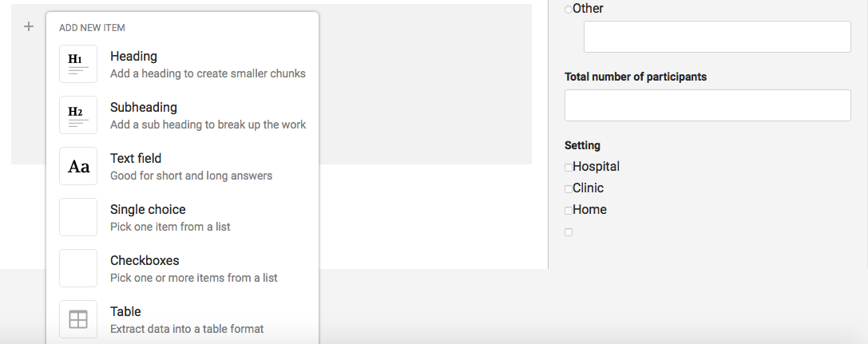This screenshot has height=344, width=868.
Task: Tick the Clinic checkbox
Action: coord(569,189)
